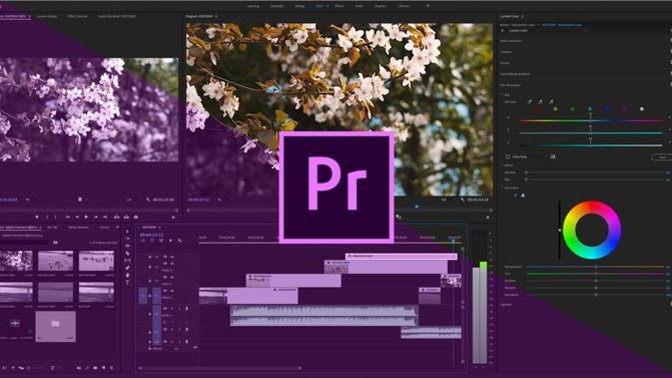
Task: Click the Tint slider in Correction
Action: [x=595, y=273]
